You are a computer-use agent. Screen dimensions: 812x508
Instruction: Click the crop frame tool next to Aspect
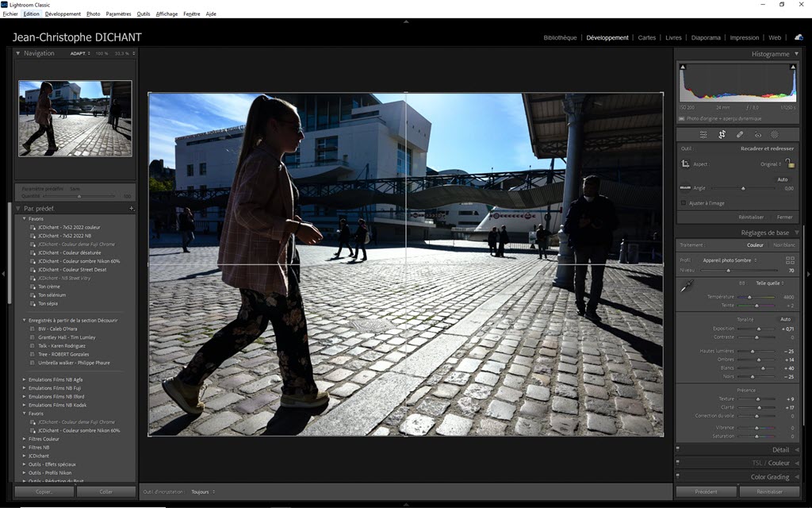tap(685, 164)
